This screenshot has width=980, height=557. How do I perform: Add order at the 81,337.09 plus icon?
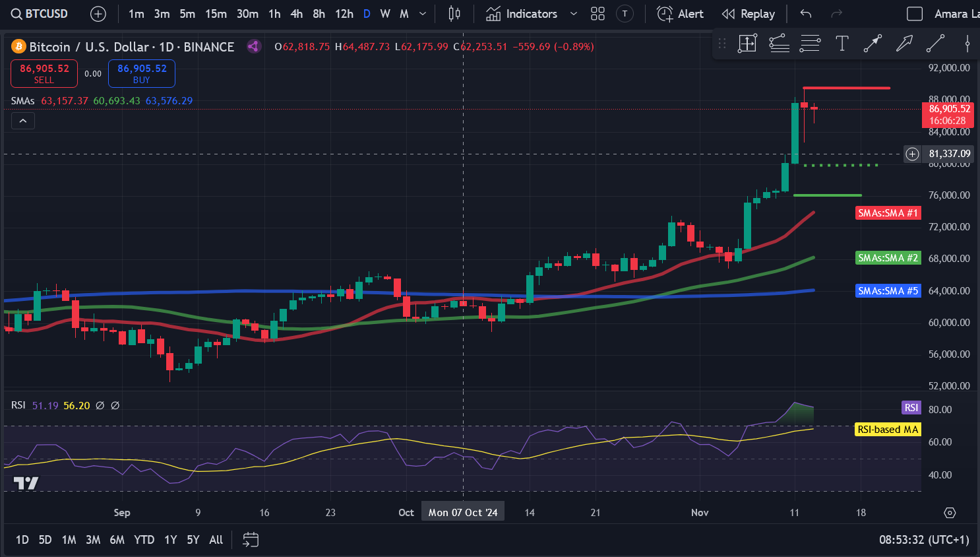pos(912,154)
